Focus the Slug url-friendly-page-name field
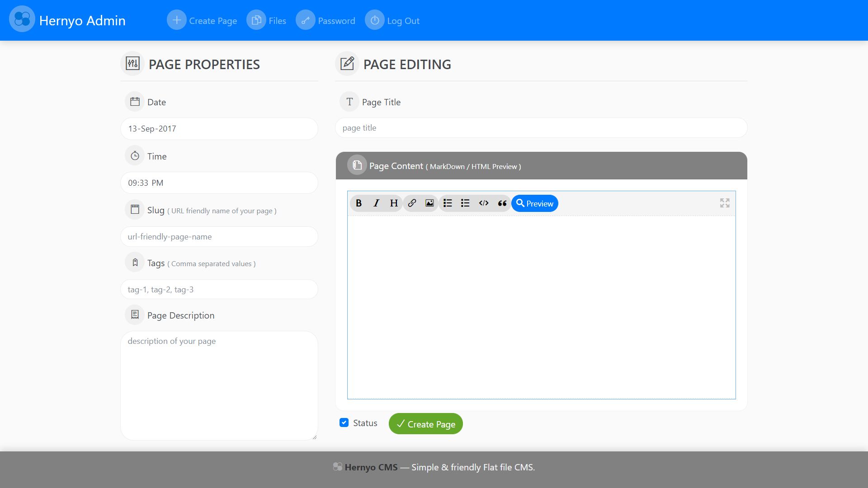868x488 pixels. coord(219,237)
